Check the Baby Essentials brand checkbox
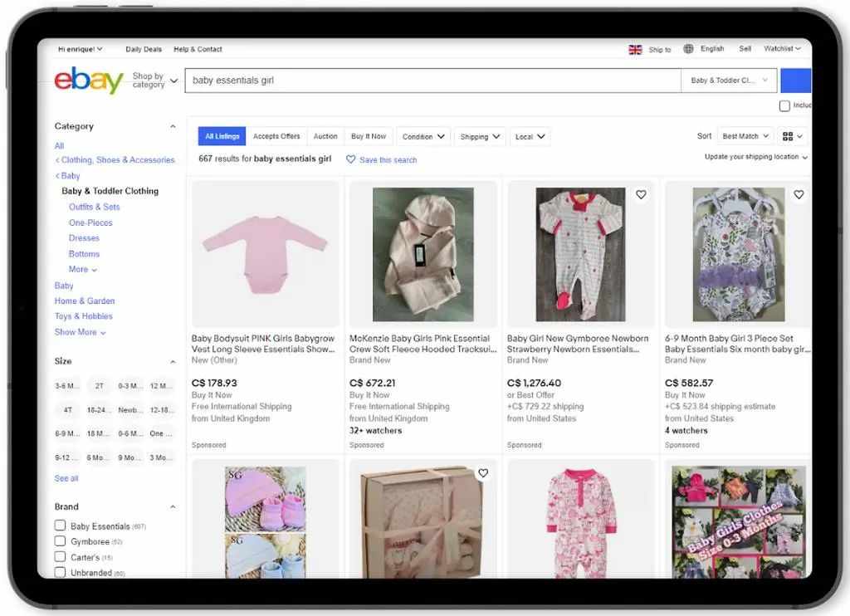 click(60, 526)
